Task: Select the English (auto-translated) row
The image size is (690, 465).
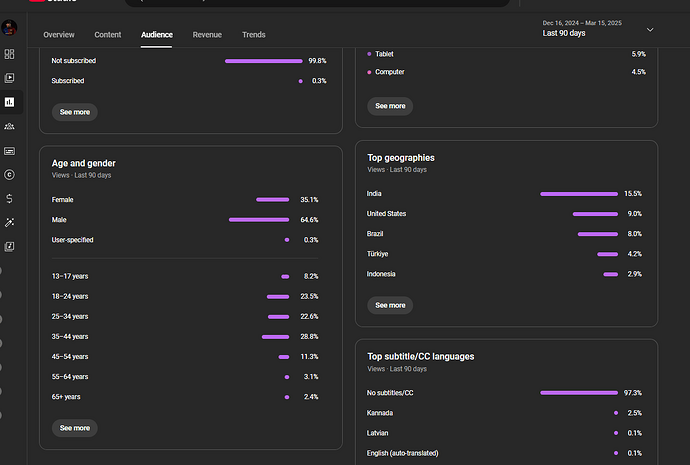Action: point(504,453)
